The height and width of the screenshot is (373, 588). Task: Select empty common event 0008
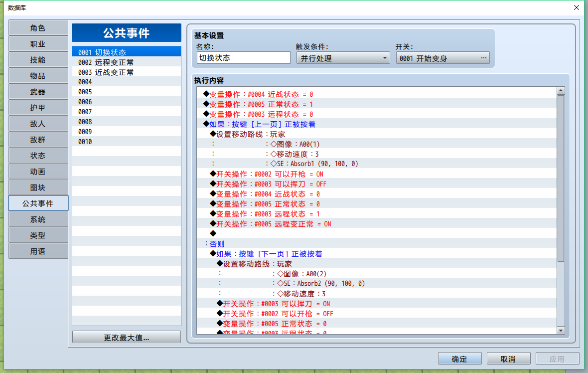click(127, 122)
